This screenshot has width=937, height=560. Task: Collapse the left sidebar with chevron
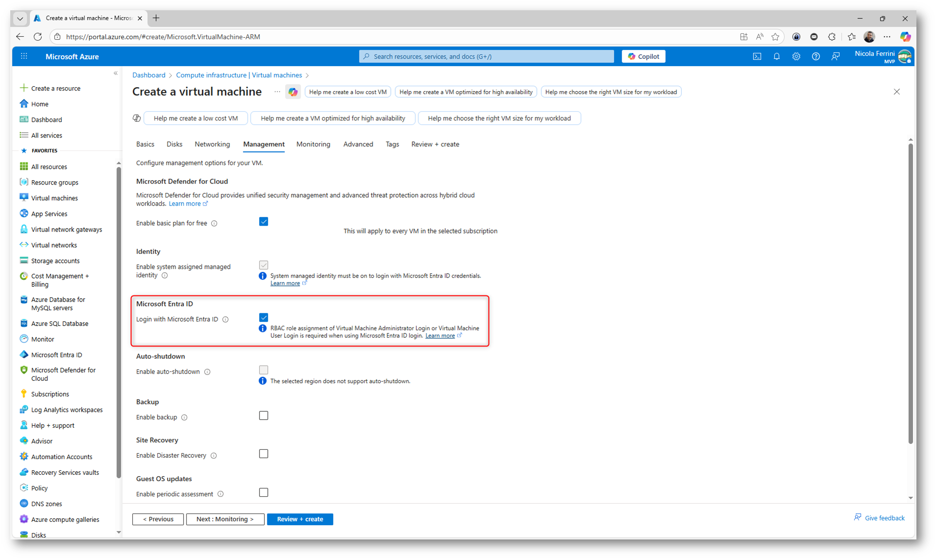click(116, 73)
